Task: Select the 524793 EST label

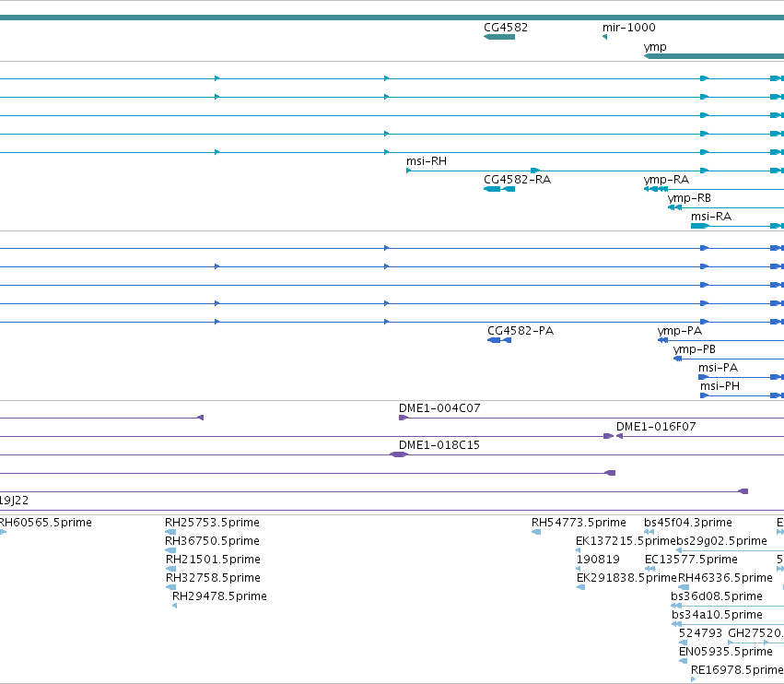Action: 700,633
